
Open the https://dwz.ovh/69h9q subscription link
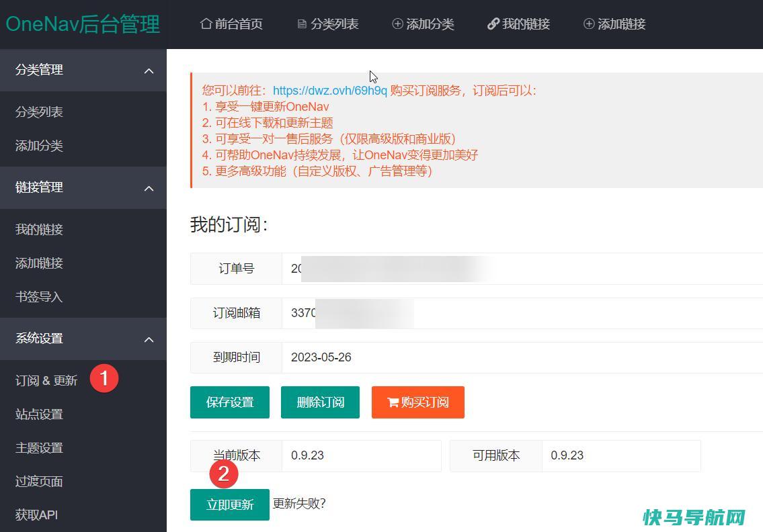click(x=329, y=91)
